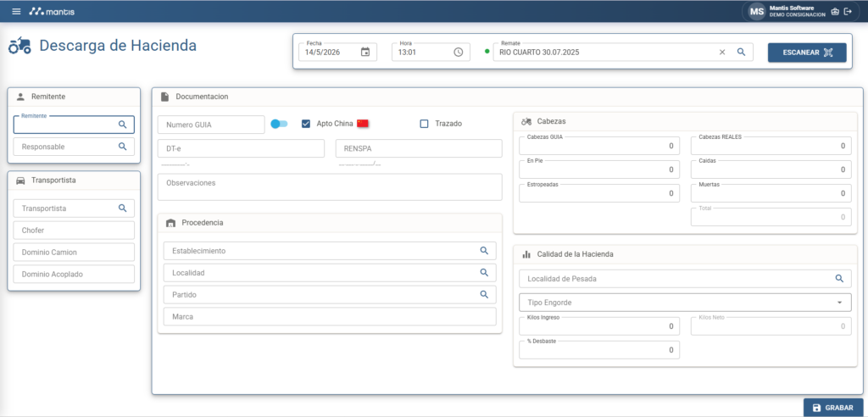Uncheck the Apto China checkbox

[x=305, y=124]
